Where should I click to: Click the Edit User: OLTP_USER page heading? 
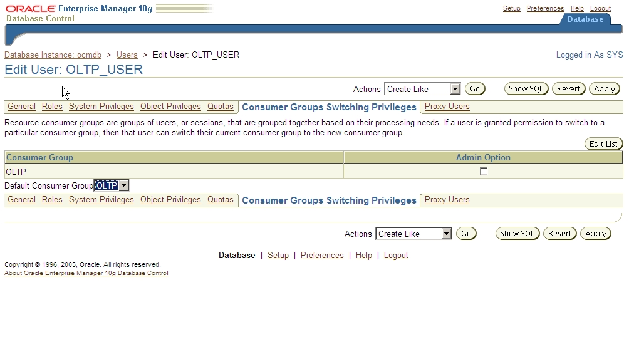[73, 70]
